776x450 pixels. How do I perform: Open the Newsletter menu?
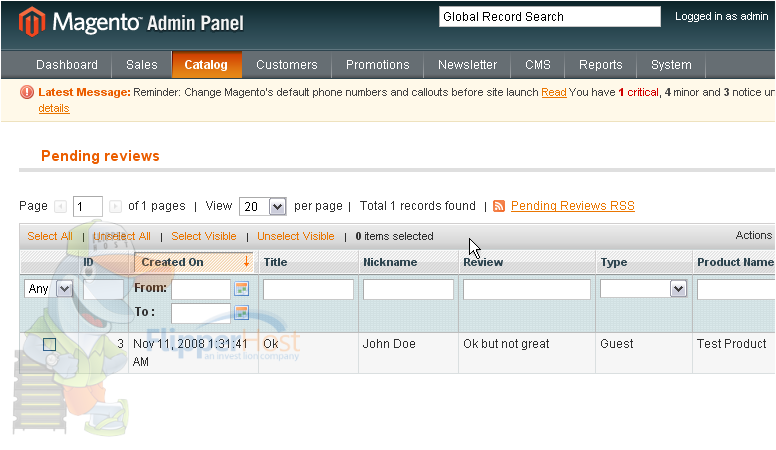pyautogui.click(x=467, y=65)
